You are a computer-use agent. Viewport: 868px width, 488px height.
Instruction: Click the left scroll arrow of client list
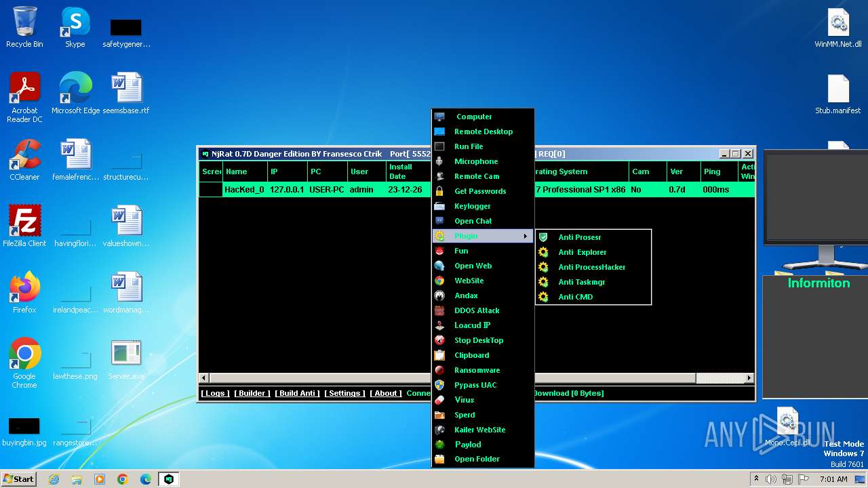204,378
